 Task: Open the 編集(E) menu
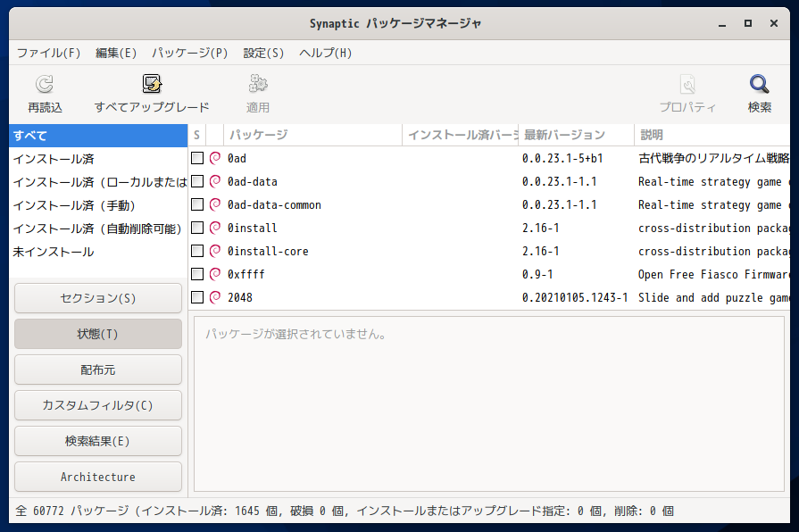[116, 53]
